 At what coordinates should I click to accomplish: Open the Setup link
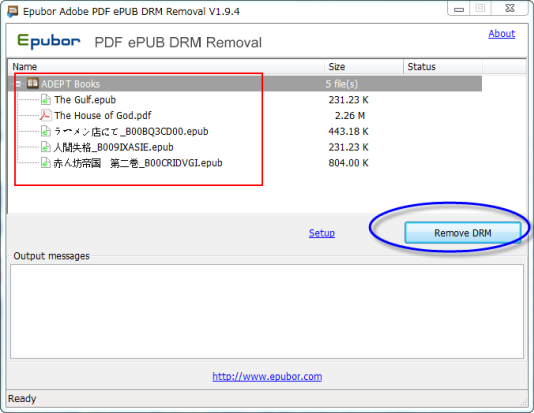click(x=322, y=233)
